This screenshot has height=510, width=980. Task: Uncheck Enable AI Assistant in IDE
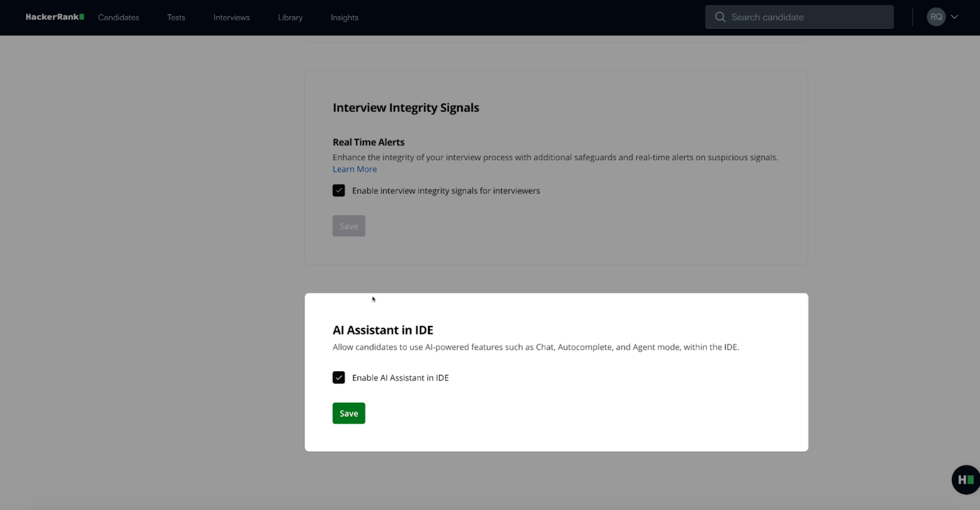339,378
